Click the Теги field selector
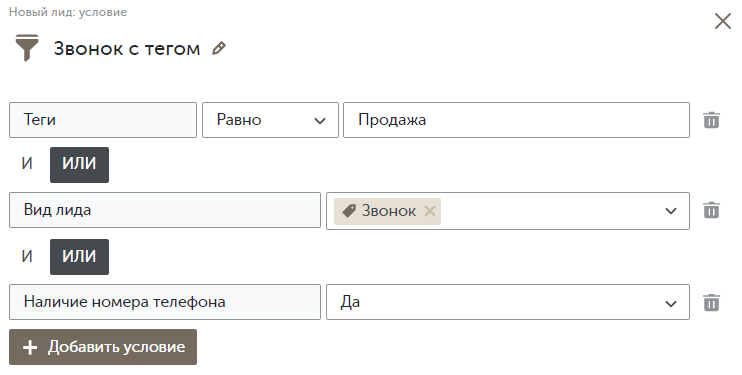The image size is (742, 375). pos(103,120)
